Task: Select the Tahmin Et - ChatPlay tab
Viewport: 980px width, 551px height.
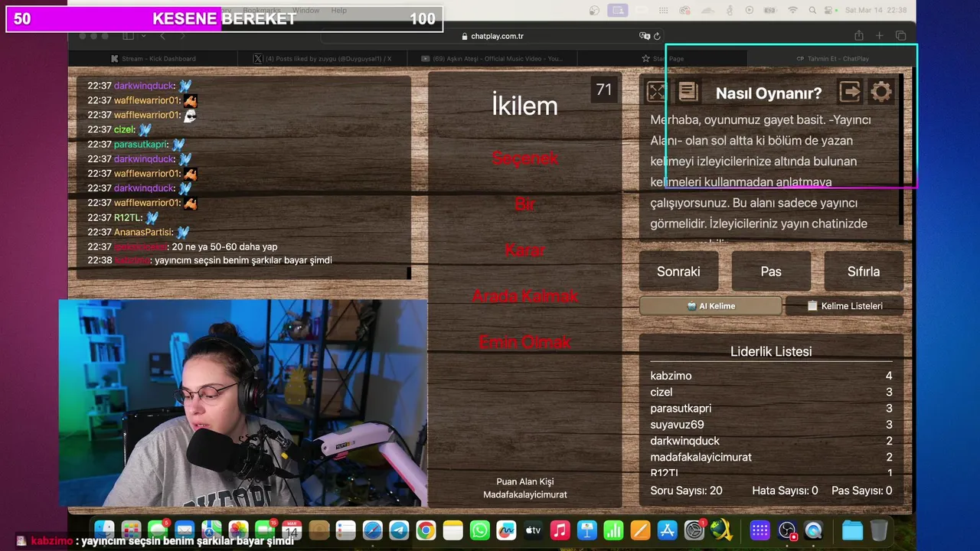Action: (x=832, y=58)
